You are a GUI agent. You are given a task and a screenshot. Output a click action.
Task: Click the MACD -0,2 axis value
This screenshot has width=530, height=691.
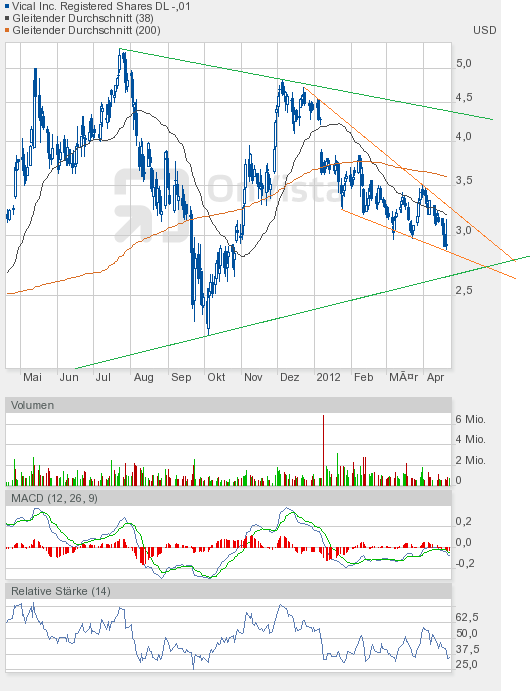[x=464, y=564]
